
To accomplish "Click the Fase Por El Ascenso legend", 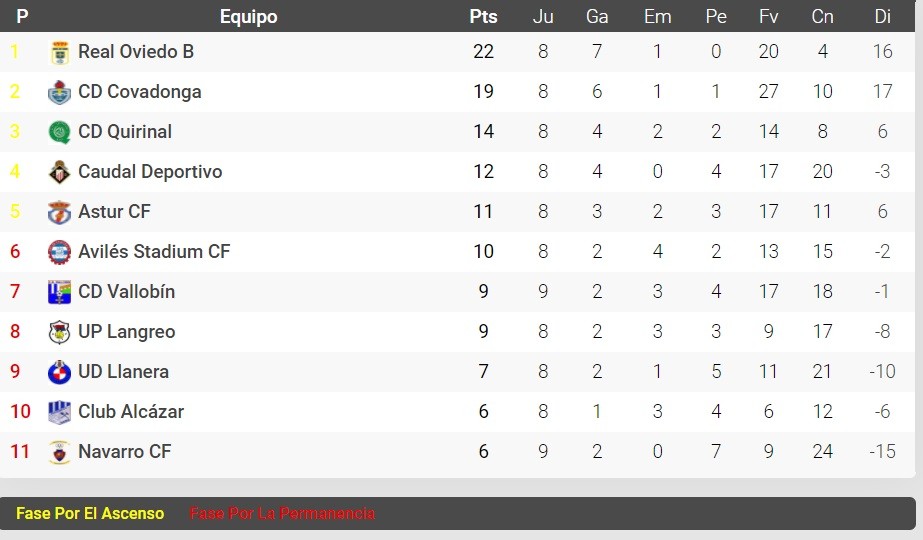I will (90, 514).
